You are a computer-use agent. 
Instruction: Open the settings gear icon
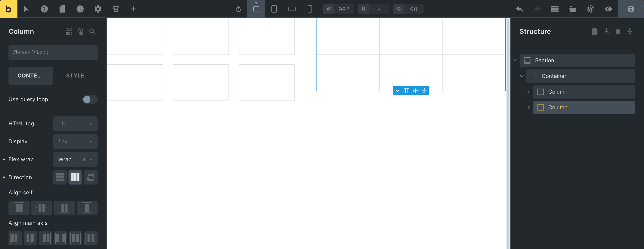[98, 9]
